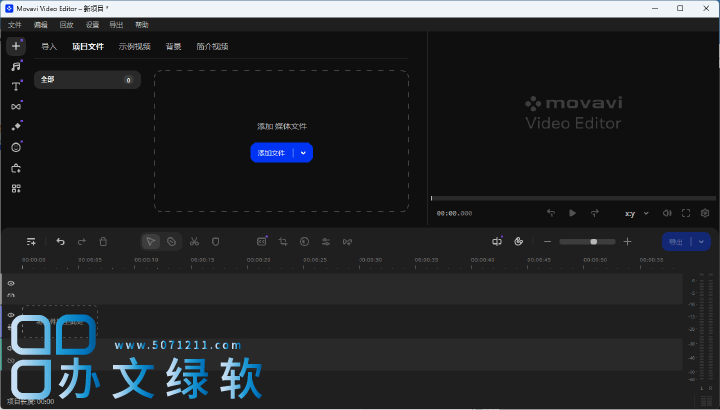Open the Sounds music note sidebar icon
The height and width of the screenshot is (410, 720).
(x=16, y=67)
